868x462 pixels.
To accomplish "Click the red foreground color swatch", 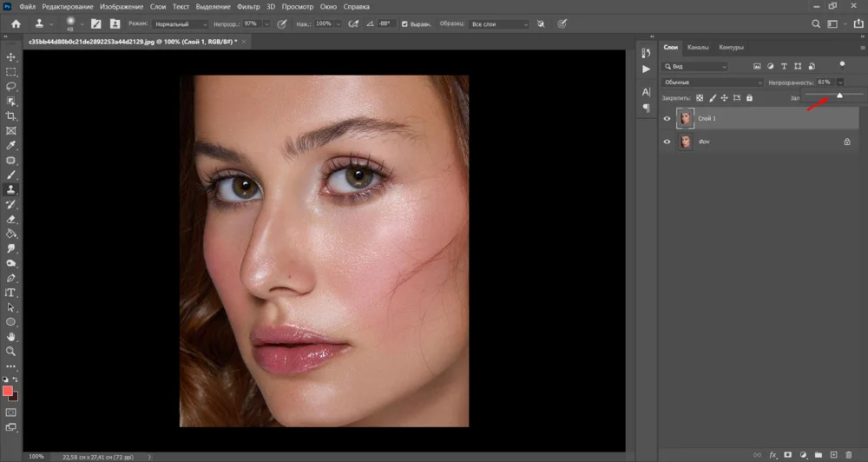I will [x=8, y=391].
